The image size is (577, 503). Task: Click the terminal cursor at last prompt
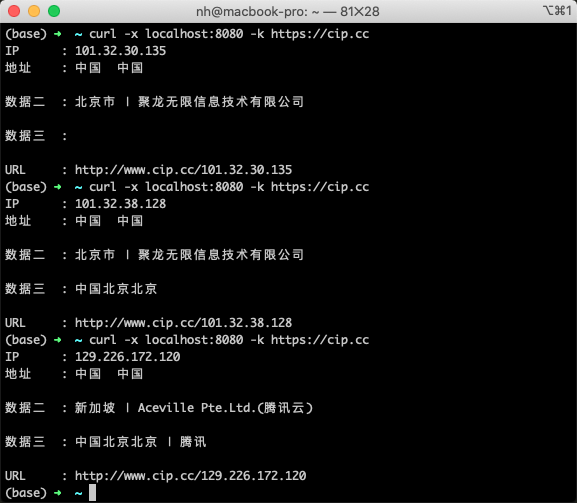click(x=92, y=492)
